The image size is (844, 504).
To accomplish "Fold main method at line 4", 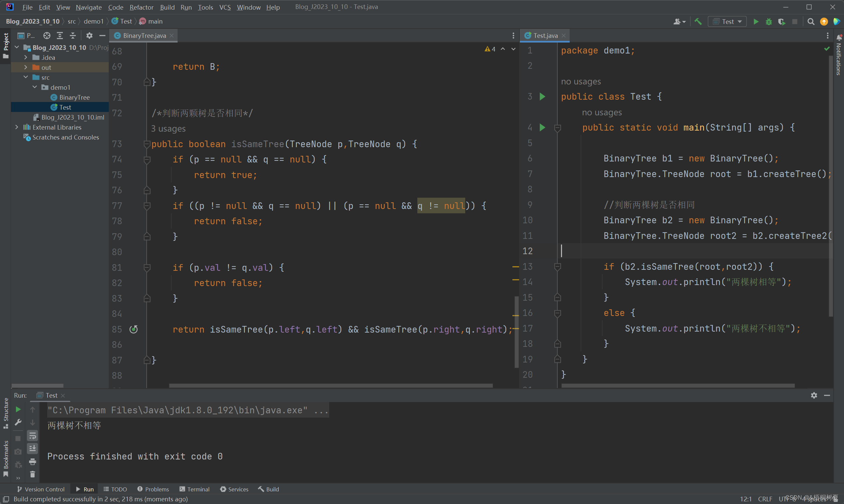I will 557,128.
